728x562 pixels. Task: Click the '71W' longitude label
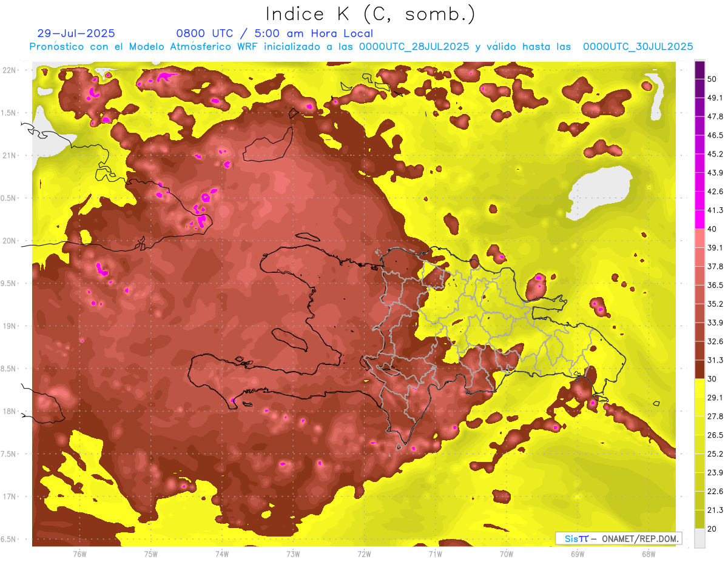(435, 554)
